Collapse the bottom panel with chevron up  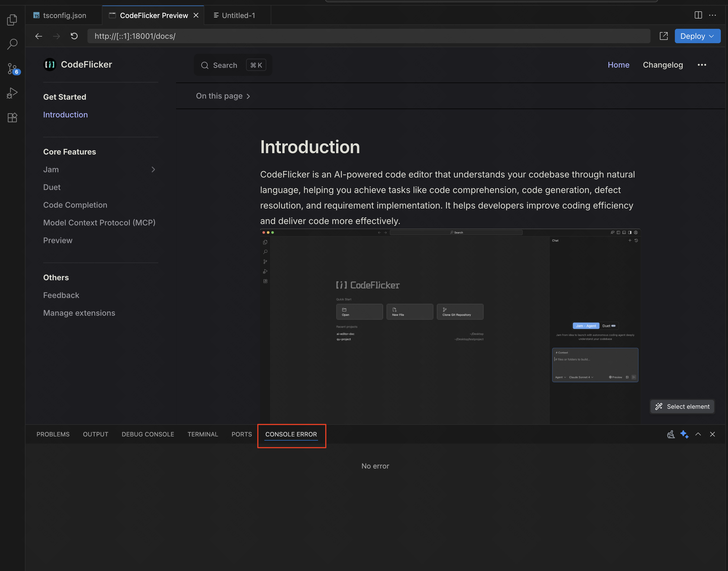[698, 434]
